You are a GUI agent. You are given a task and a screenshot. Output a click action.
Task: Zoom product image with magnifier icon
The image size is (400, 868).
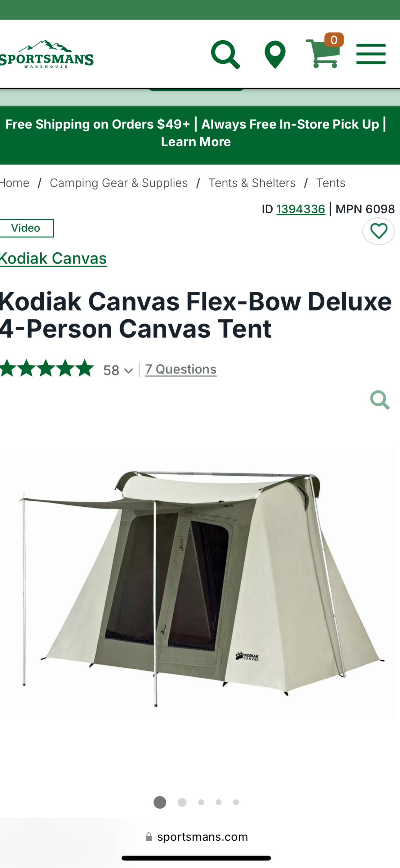pyautogui.click(x=380, y=400)
